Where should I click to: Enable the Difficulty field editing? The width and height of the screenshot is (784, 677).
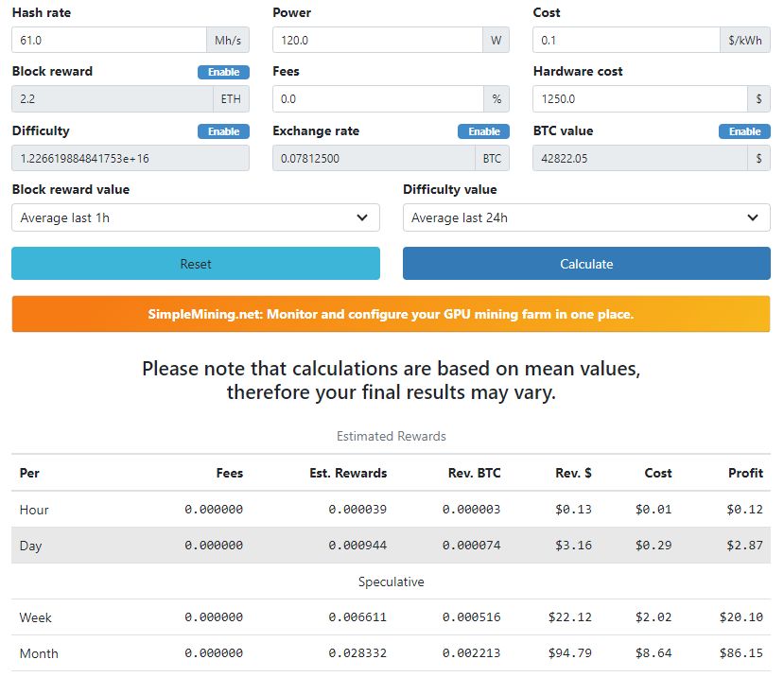pyautogui.click(x=223, y=131)
